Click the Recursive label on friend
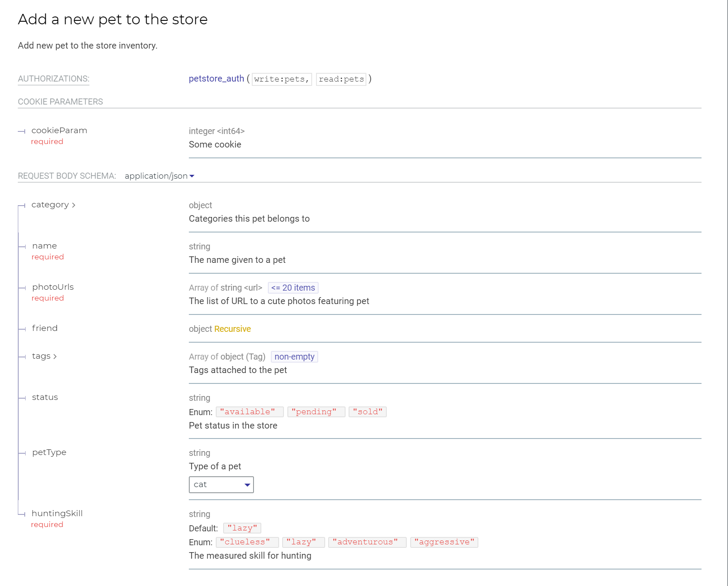The width and height of the screenshot is (728, 586). point(233,329)
